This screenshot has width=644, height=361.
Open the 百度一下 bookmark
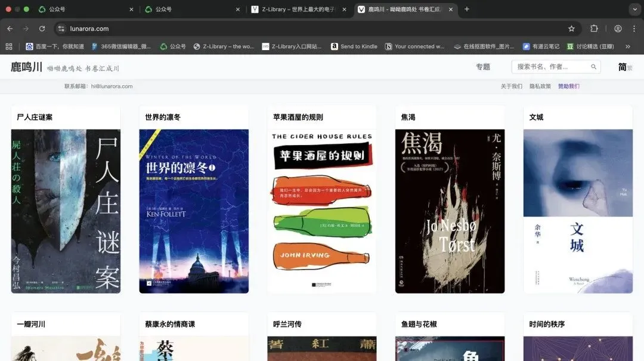pyautogui.click(x=55, y=47)
